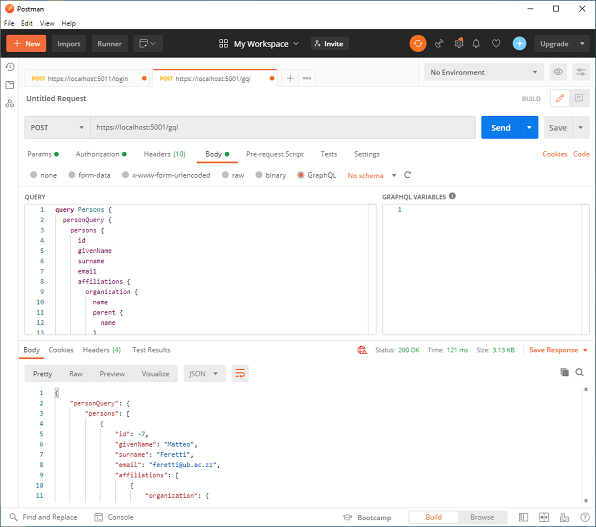Expand the Send button dropdown arrow
Viewport: 596px width, 527px height.
(529, 127)
